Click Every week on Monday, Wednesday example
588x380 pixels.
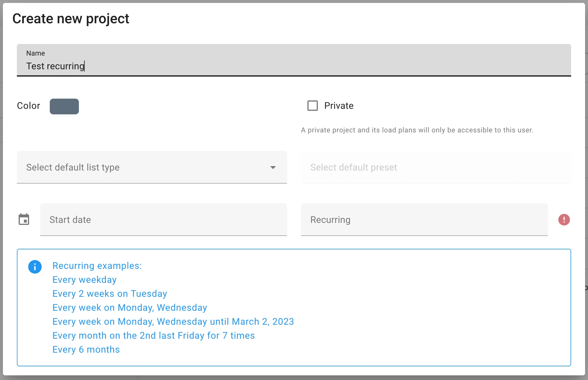pyautogui.click(x=130, y=308)
